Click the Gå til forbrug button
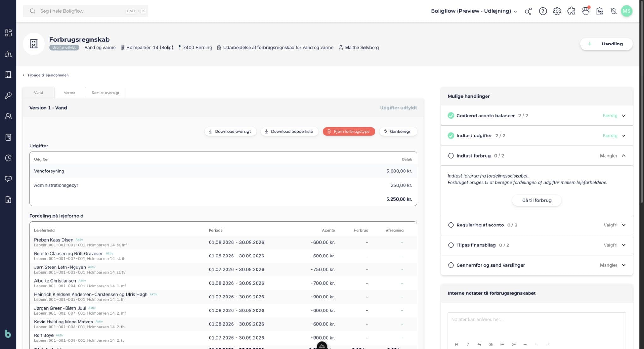Screen dimensions: 644x349 (x=536, y=200)
